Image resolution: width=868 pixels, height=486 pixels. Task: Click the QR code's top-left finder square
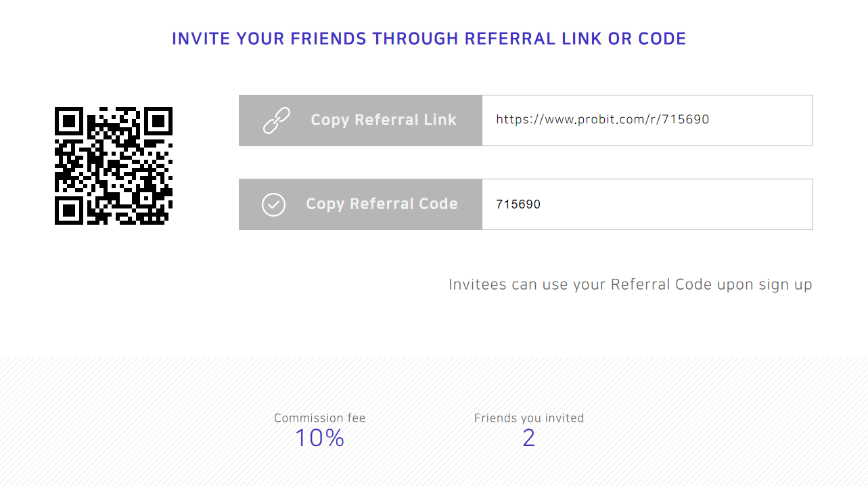(69, 121)
